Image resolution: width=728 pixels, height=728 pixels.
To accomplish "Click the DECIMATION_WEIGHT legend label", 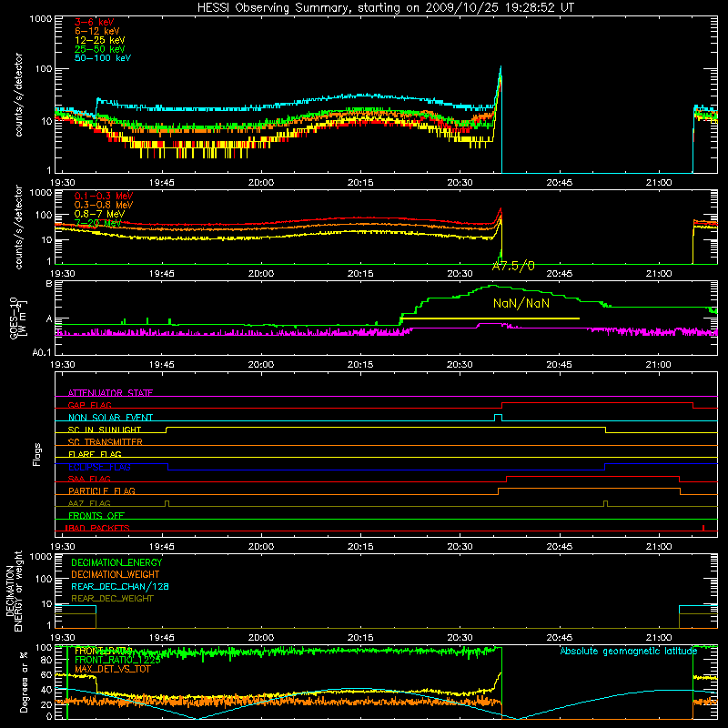I will 116,574.
